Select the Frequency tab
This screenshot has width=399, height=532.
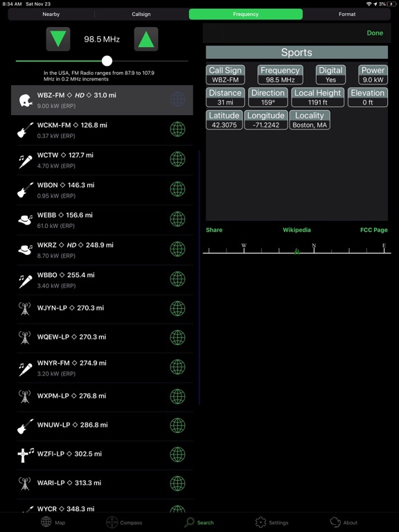[x=246, y=15]
